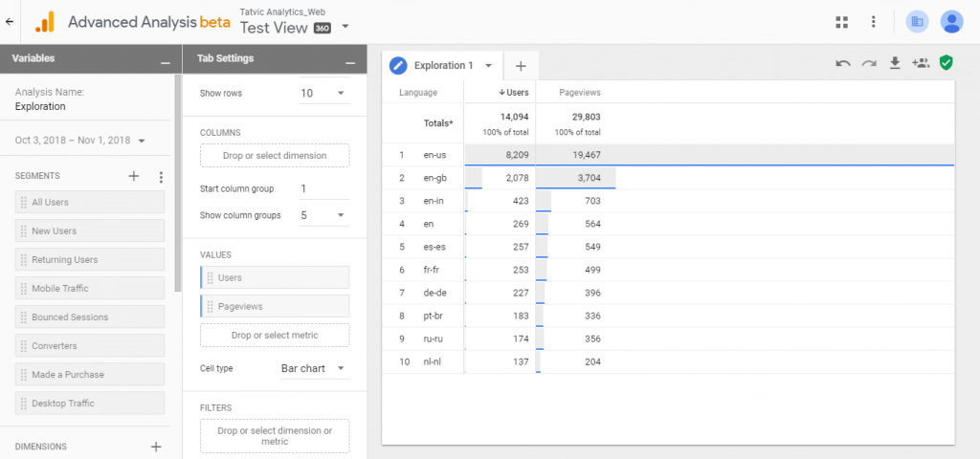Click the redo arrow icon

tap(869, 63)
